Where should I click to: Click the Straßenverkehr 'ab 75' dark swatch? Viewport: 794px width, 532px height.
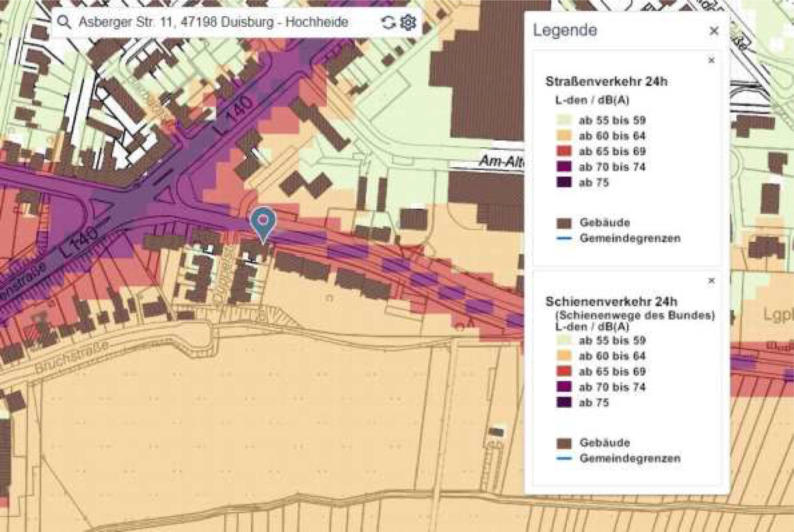click(x=564, y=182)
